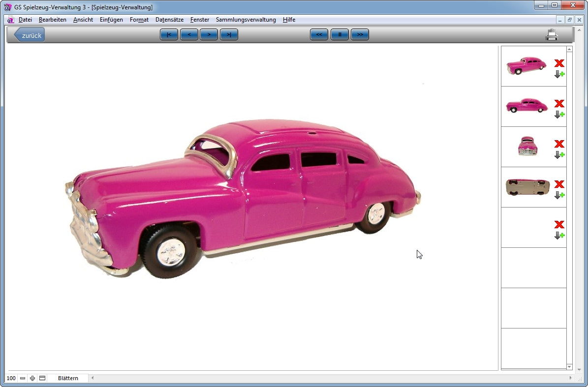Click the fast-forward double-arrow button
This screenshot has height=387, width=588.
360,34
